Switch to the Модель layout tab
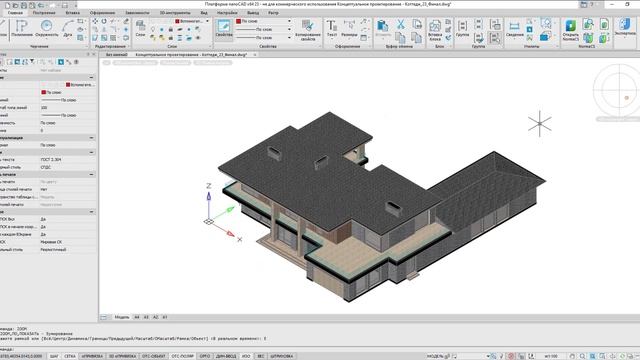640x360 pixels. click(x=122, y=317)
